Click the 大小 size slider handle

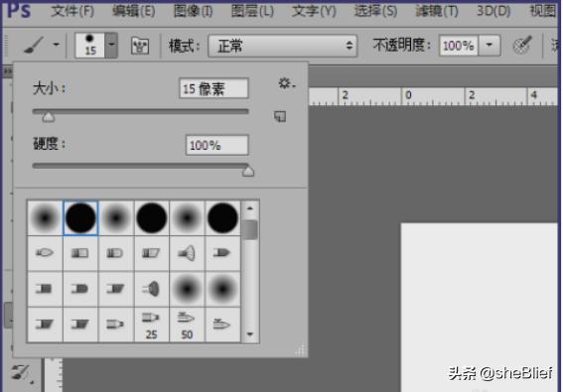(x=48, y=117)
